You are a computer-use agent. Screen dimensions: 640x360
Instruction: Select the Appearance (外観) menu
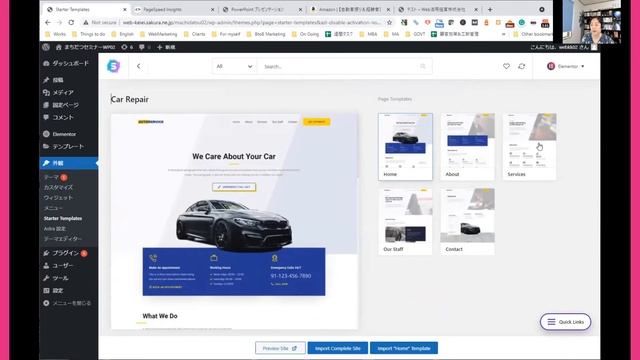pyautogui.click(x=69, y=163)
